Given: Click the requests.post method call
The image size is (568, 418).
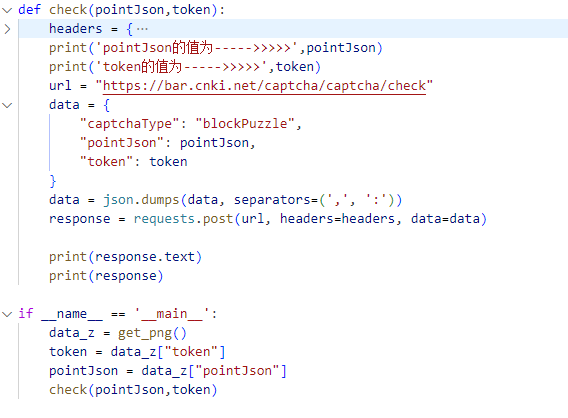Looking at the screenshot, I should pos(183,219).
